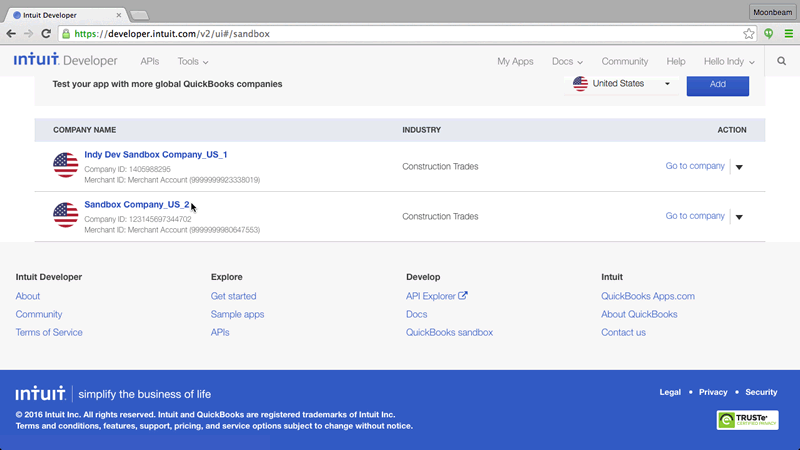This screenshot has height=450, width=800.
Task: Open Chrome hamburger menu
Action: point(789,34)
